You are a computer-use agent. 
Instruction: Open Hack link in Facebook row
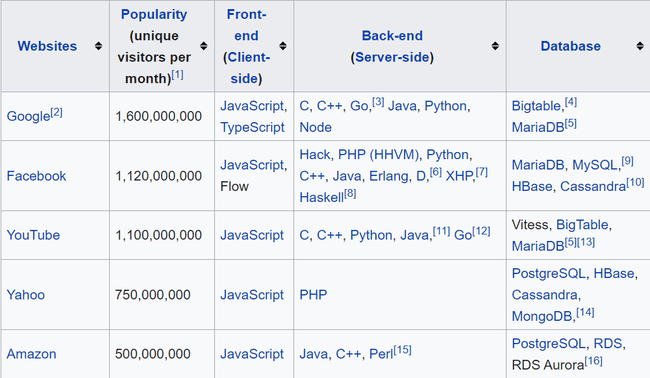(315, 155)
